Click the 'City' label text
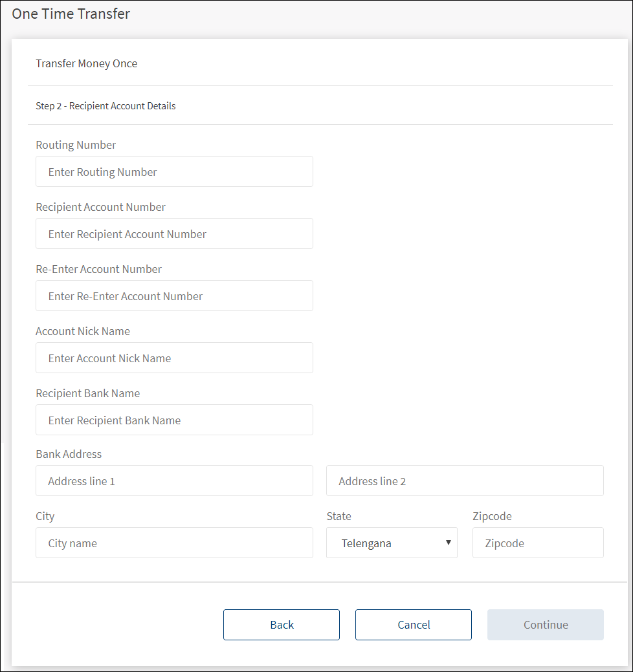This screenshot has height=672, width=633. [45, 516]
